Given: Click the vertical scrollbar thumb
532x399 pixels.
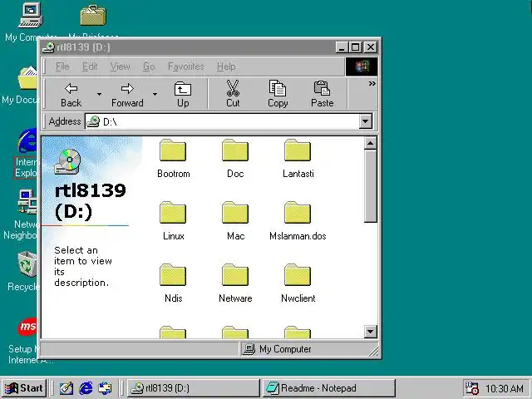Looking at the screenshot, I should pyautogui.click(x=370, y=186).
